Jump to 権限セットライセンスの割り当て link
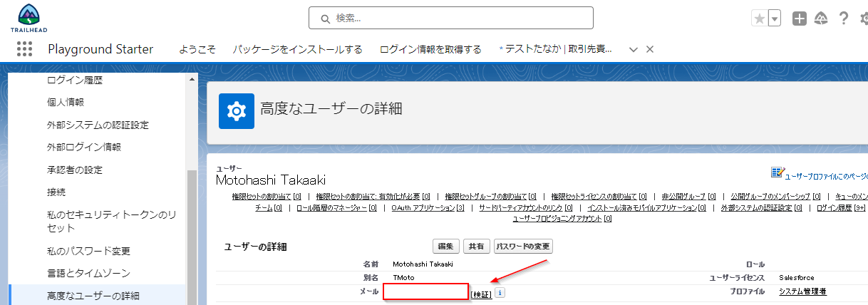 (599, 197)
